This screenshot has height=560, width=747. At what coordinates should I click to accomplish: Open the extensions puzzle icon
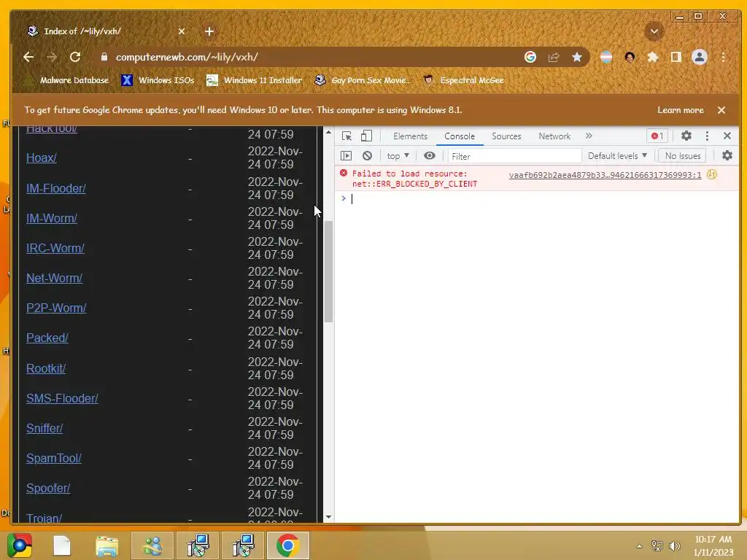click(x=653, y=57)
